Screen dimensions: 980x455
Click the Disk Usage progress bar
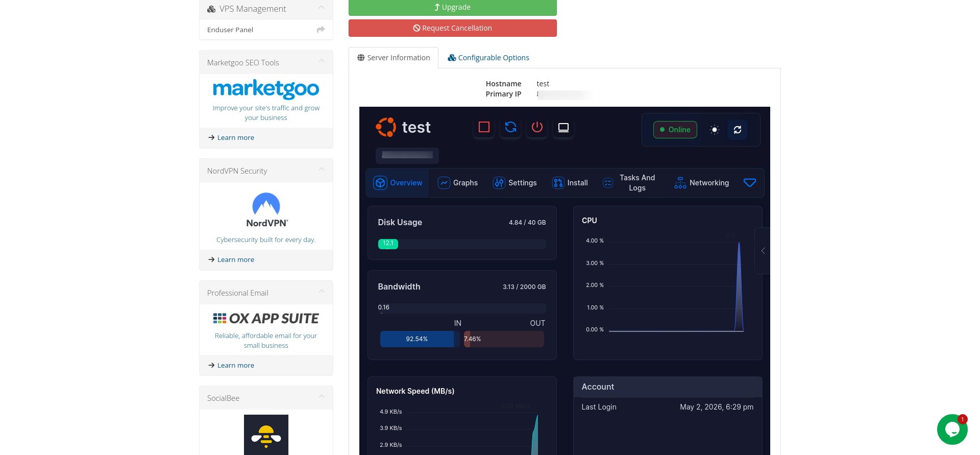point(462,244)
